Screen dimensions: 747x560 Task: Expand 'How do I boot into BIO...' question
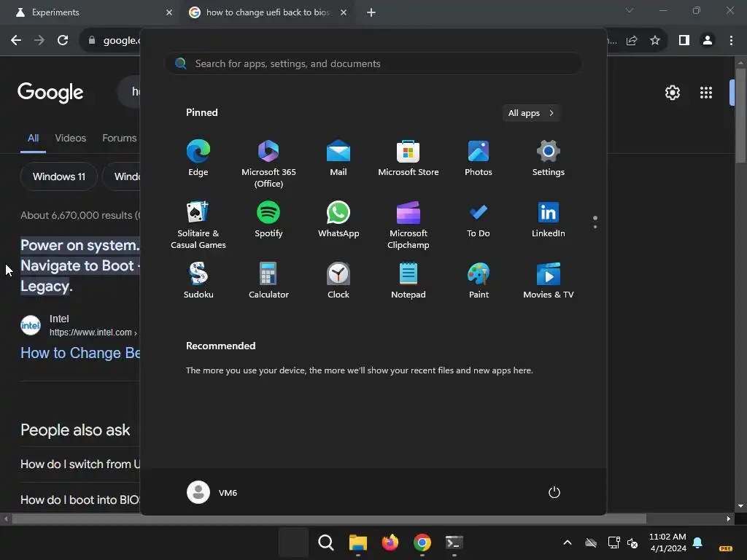(80, 500)
